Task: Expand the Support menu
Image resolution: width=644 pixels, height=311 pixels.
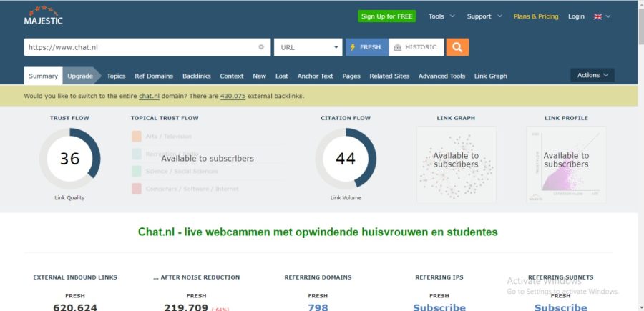Action: click(x=484, y=16)
